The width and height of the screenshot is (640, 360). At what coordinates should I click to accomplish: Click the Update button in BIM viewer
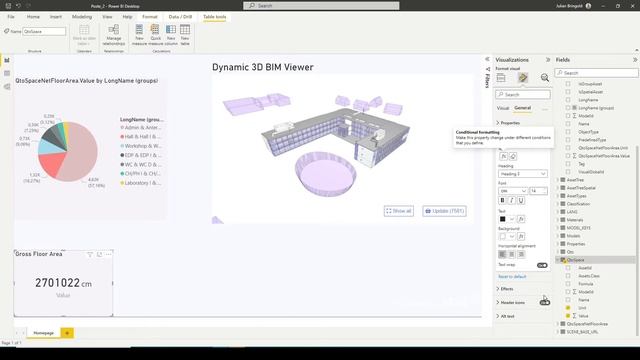444,211
